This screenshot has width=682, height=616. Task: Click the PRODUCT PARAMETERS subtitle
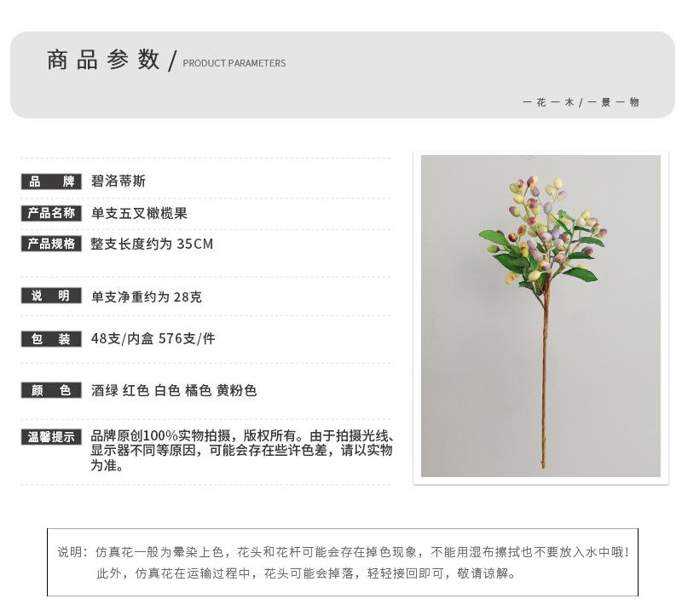click(234, 63)
